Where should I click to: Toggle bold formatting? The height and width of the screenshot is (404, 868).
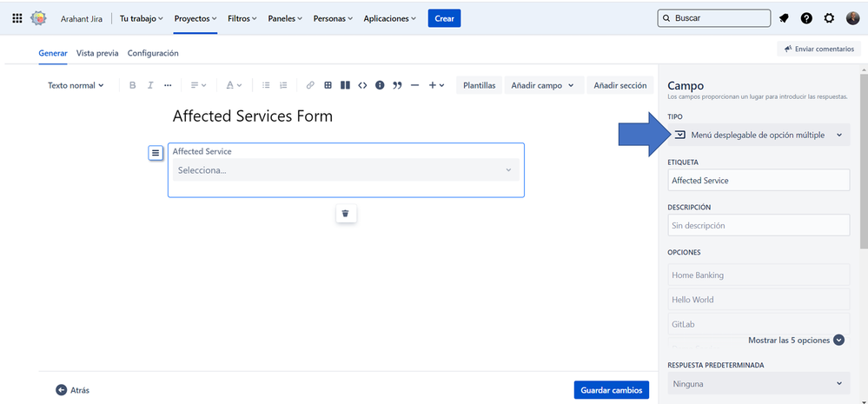click(132, 85)
